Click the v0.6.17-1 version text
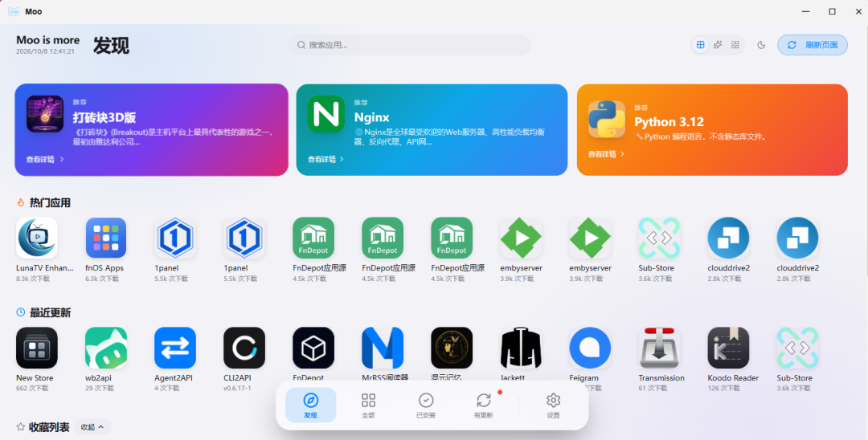Viewport: 868px width, 440px height. pyautogui.click(x=237, y=389)
